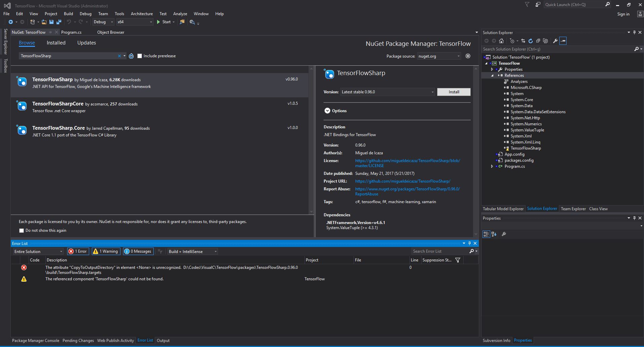Viewport: 644px width, 347px height.
Task: Open Version Latest stable 0.96.0 dropdown
Action: pyautogui.click(x=388, y=92)
